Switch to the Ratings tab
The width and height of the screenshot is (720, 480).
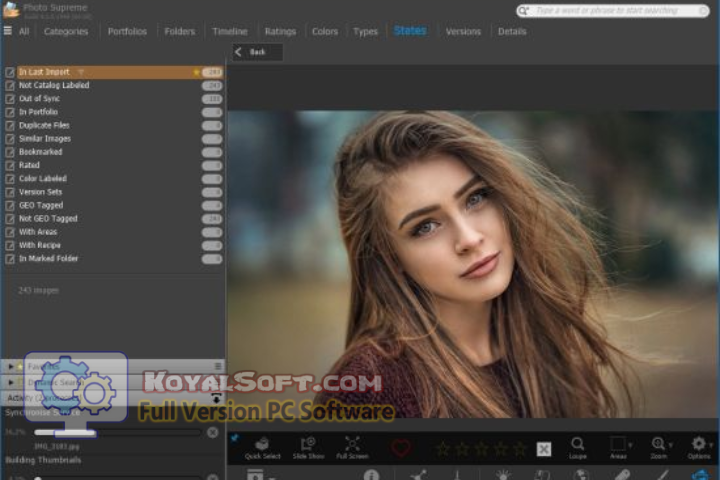280,31
